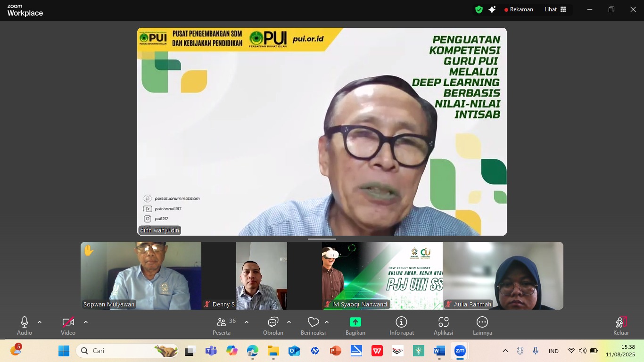The width and height of the screenshot is (644, 362).
Task: Click the green encryption shield icon
Action: (x=479, y=9)
